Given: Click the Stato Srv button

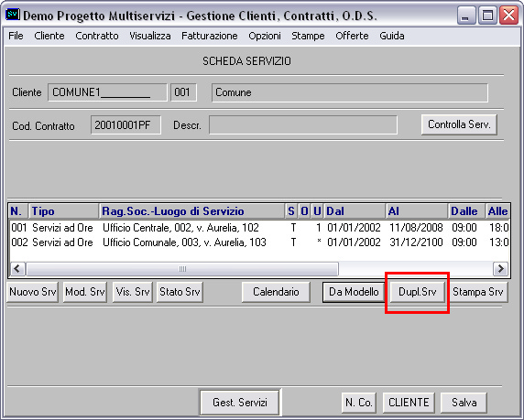Looking at the screenshot, I should point(180,292).
